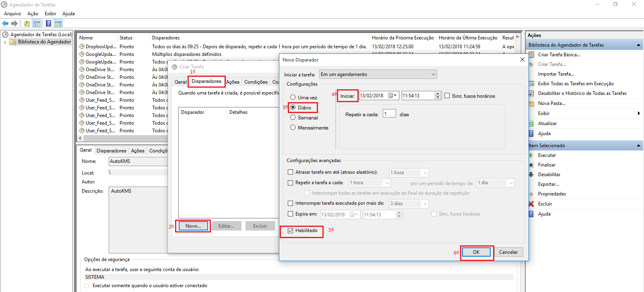This screenshot has width=644, height=292.
Task: Click the green Executar icon
Action: tap(531, 155)
